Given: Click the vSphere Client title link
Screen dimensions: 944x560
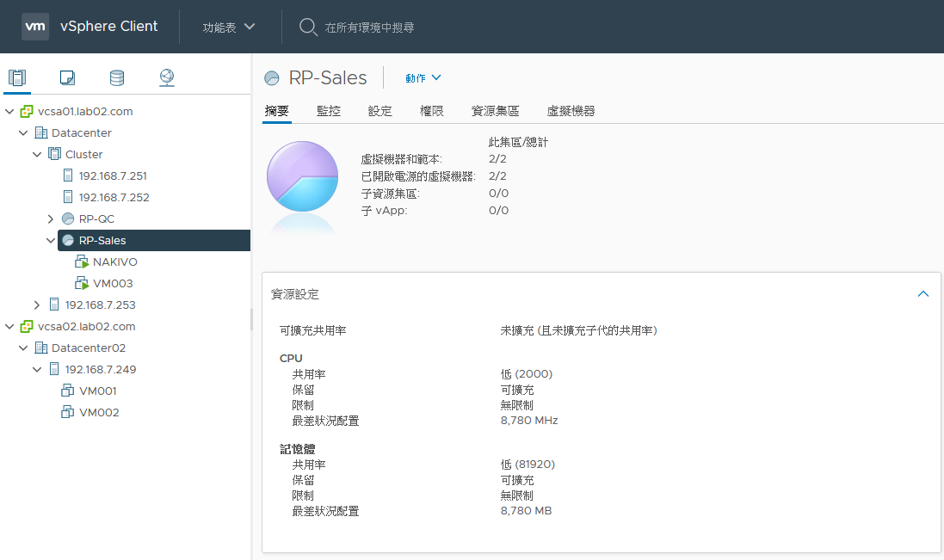Looking at the screenshot, I should pyautogui.click(x=109, y=27).
